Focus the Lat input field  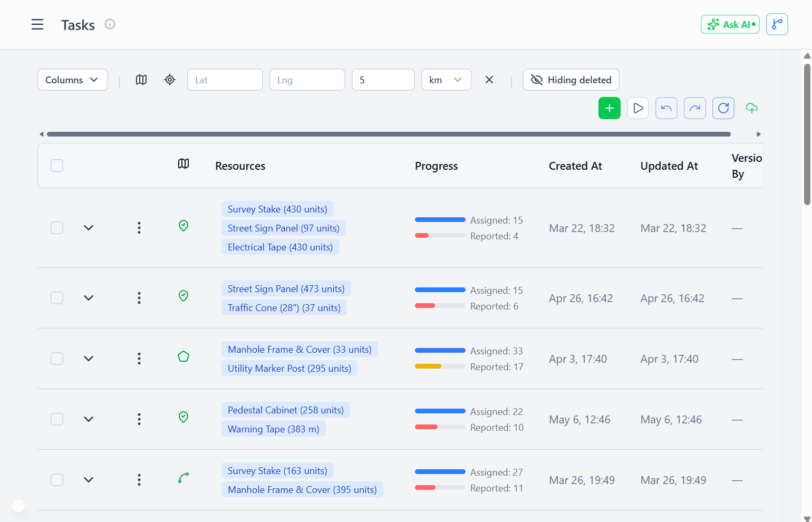225,80
